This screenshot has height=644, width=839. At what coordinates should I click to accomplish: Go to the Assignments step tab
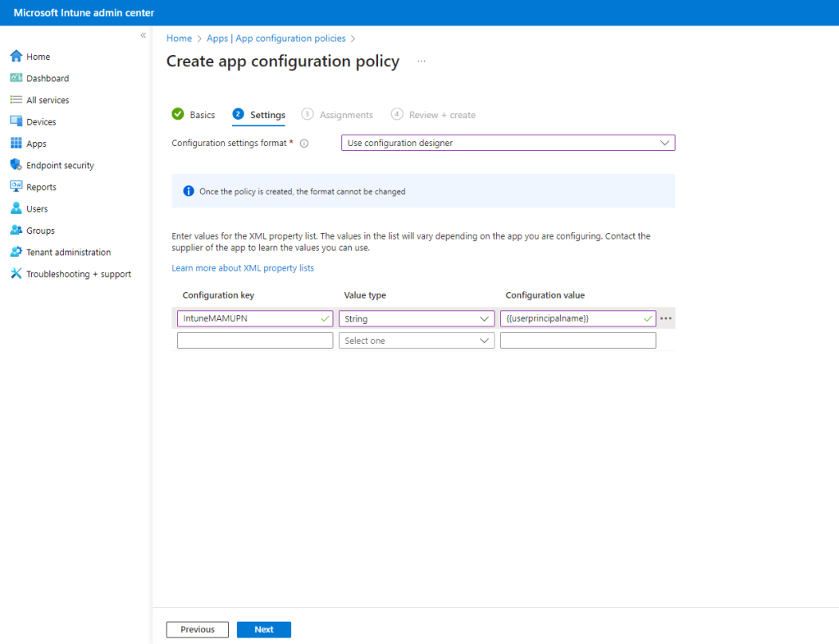pos(345,115)
